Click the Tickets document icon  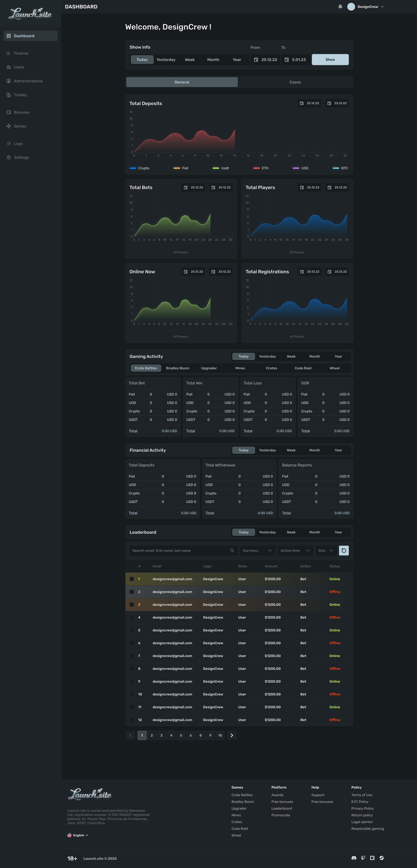click(9, 95)
